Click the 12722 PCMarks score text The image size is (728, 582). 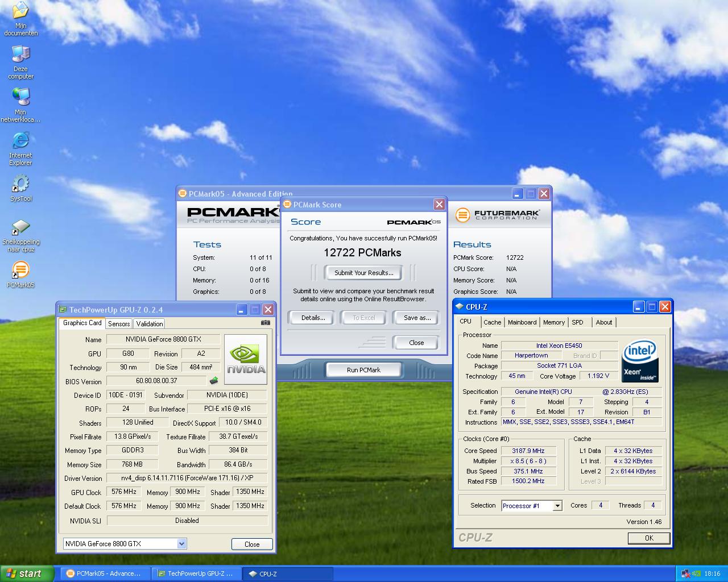pyautogui.click(x=362, y=253)
